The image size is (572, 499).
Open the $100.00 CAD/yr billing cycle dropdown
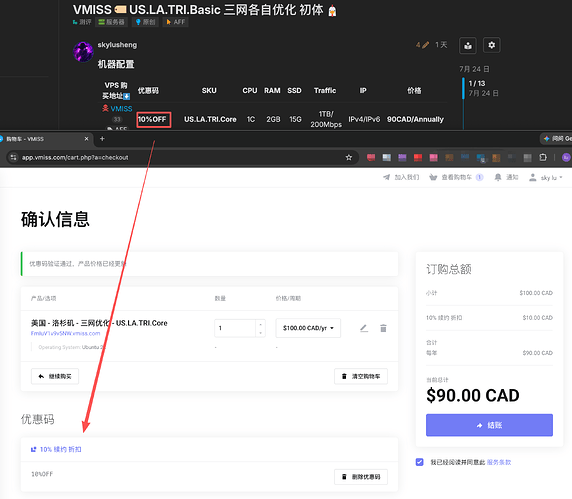coord(308,328)
